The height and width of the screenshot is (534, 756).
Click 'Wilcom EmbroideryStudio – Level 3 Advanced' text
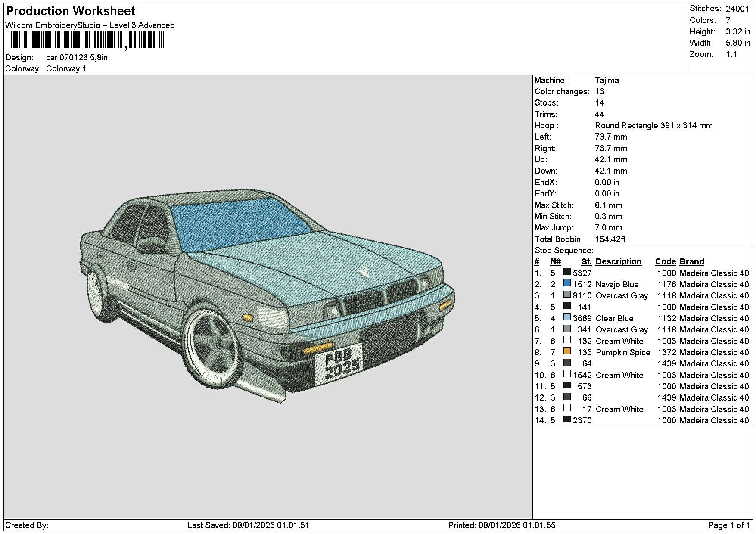pos(90,25)
